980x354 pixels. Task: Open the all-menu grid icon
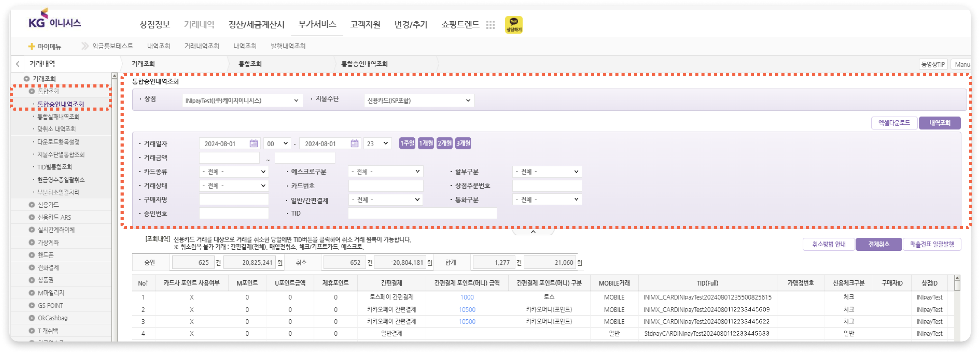[x=490, y=25]
